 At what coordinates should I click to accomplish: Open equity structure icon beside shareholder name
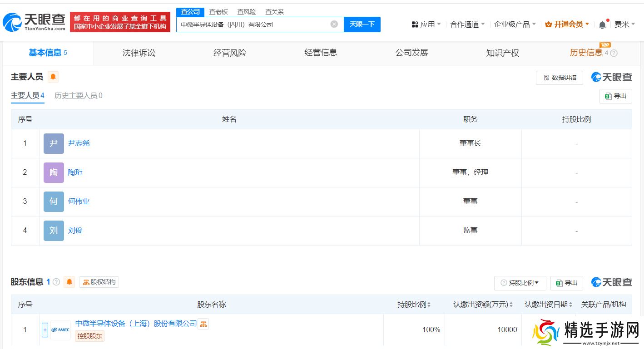[203, 324]
